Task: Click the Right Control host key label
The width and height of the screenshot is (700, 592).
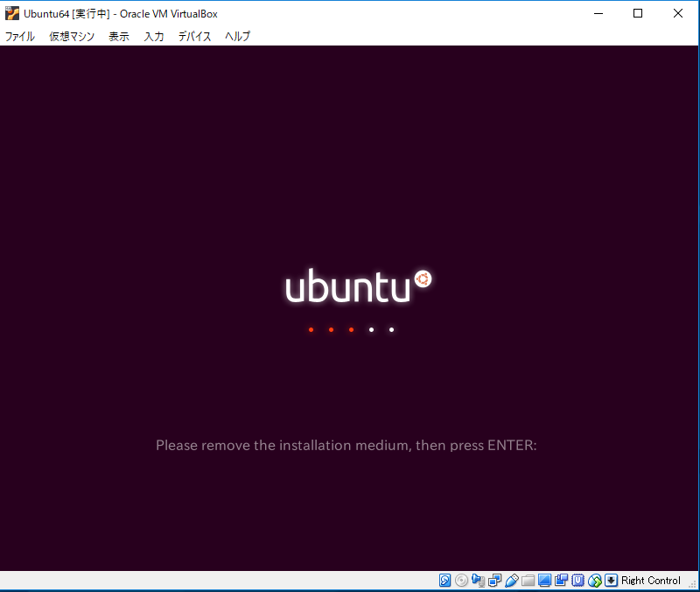Action: [651, 580]
